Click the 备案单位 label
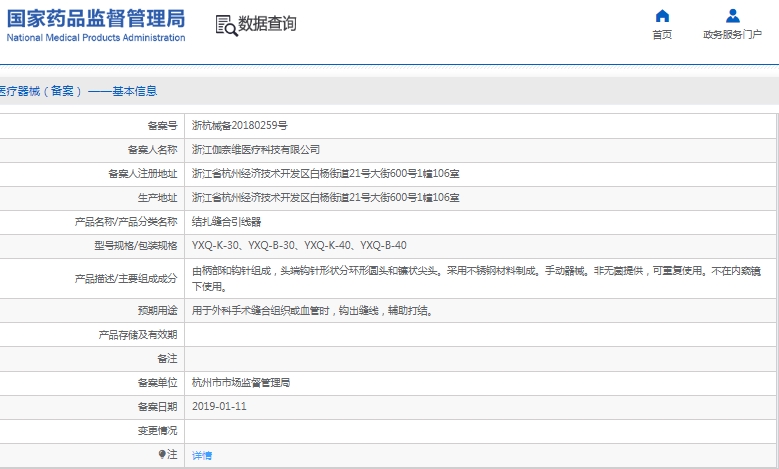The image size is (779, 469). pos(157,383)
